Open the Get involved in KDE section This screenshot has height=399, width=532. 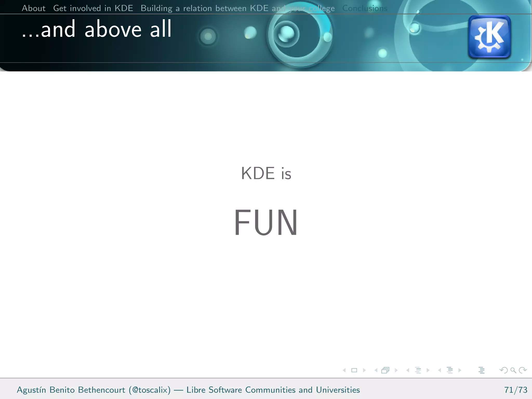(93, 8)
